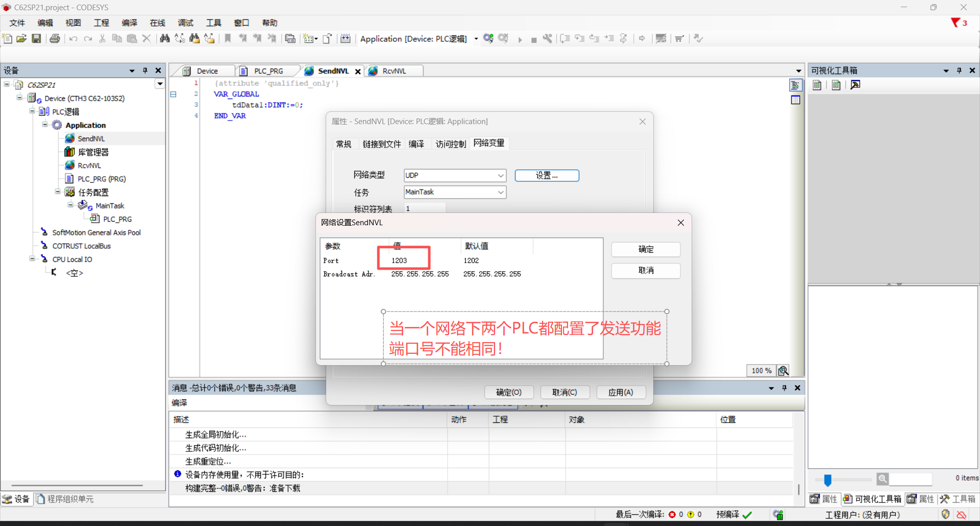Click 取消 in network settings dialog
The height and width of the screenshot is (526, 980).
(646, 270)
